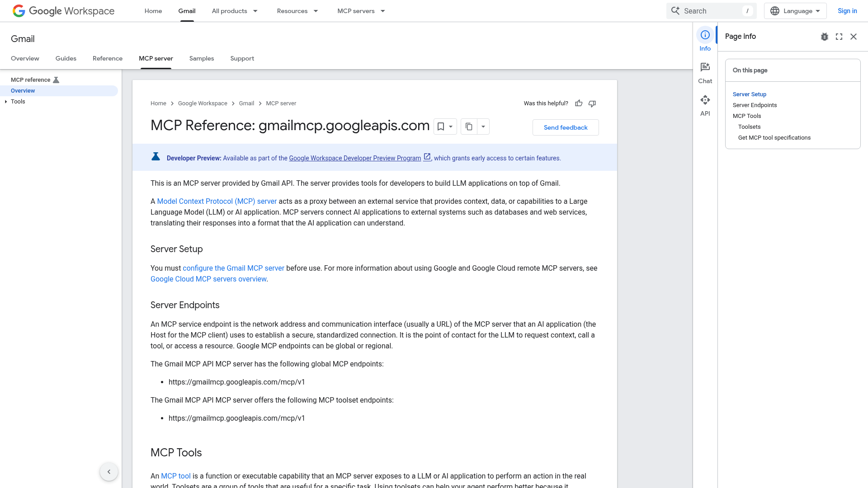The width and height of the screenshot is (868, 488).
Task: Select Gmail in top navigation
Action: [x=187, y=11]
